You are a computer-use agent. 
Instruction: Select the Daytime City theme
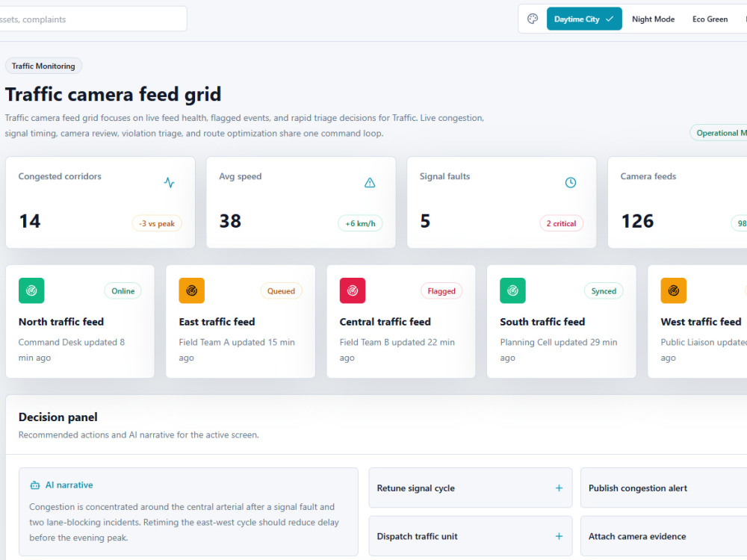[584, 19]
